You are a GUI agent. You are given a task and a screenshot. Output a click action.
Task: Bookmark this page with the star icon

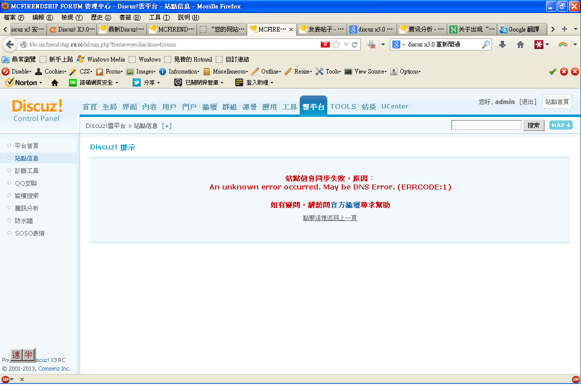pos(336,44)
